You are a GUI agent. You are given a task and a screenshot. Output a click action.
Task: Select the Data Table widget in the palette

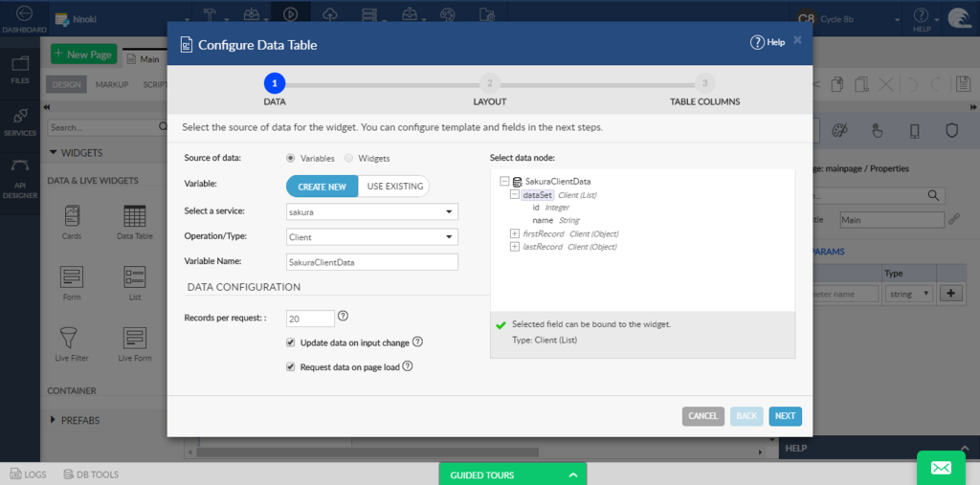coord(135,222)
